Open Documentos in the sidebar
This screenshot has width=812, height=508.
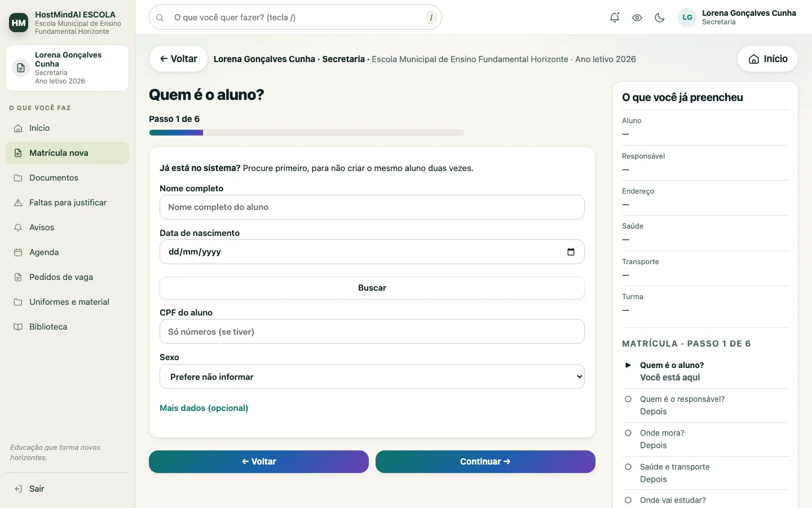click(x=67, y=178)
